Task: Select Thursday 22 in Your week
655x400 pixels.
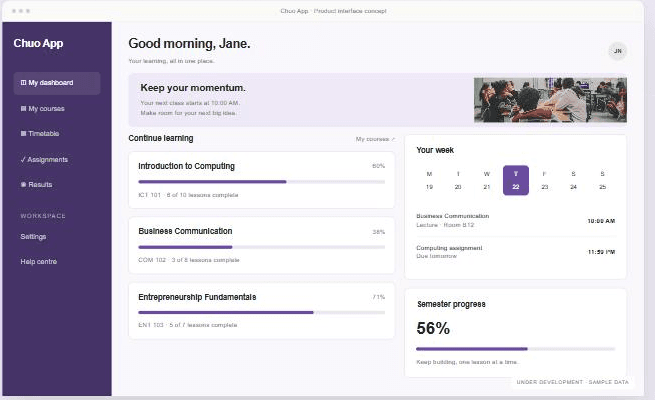Action: 515,180
